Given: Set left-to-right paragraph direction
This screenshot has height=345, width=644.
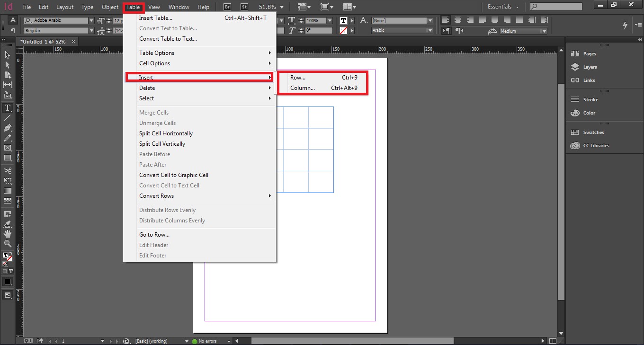Looking at the screenshot, I should click(446, 31).
